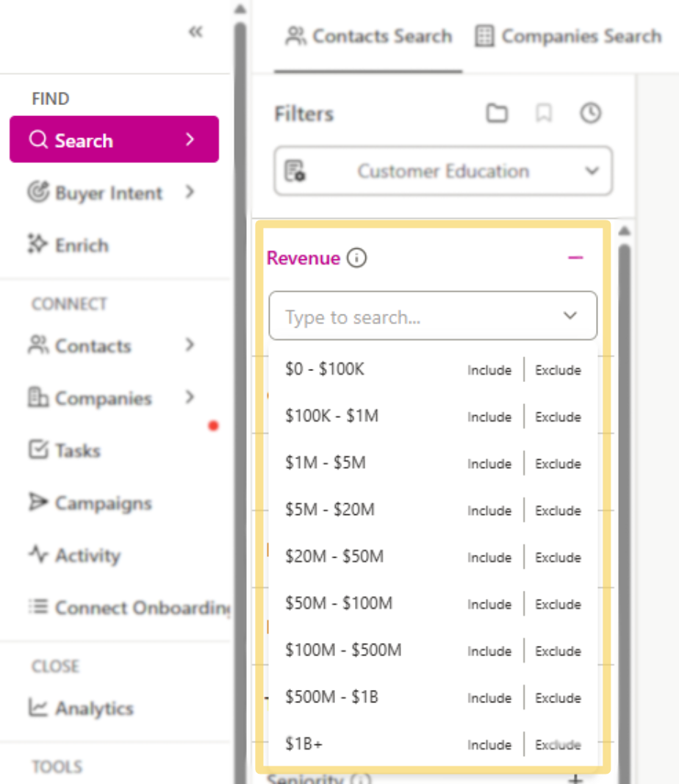Open Tasks from the Connect section
This screenshot has height=784, width=679.
pos(77,450)
